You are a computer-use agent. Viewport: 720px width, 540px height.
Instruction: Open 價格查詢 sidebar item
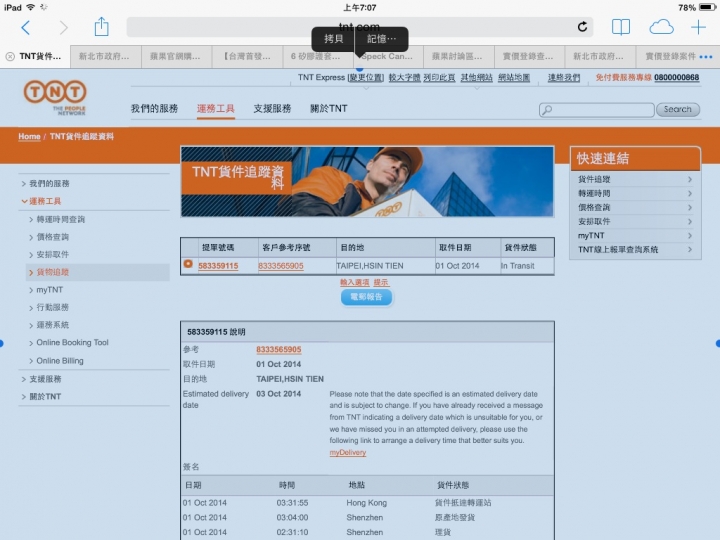click(53, 237)
